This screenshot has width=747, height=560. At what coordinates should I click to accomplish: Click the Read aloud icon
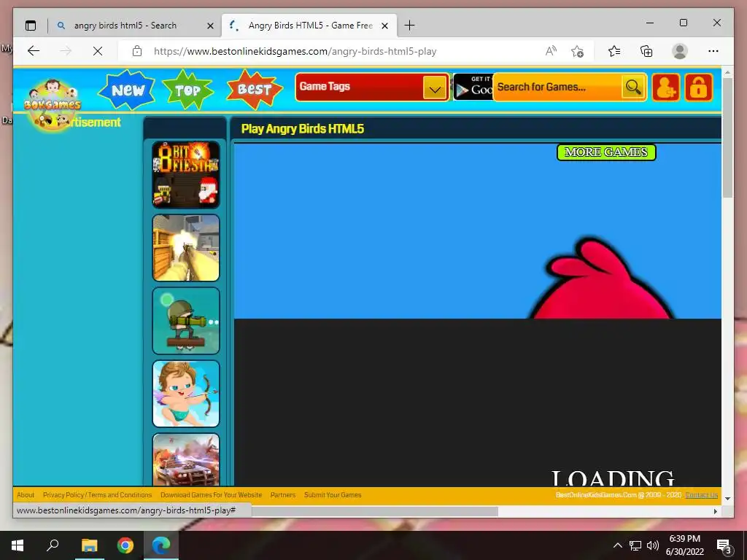pos(551,51)
